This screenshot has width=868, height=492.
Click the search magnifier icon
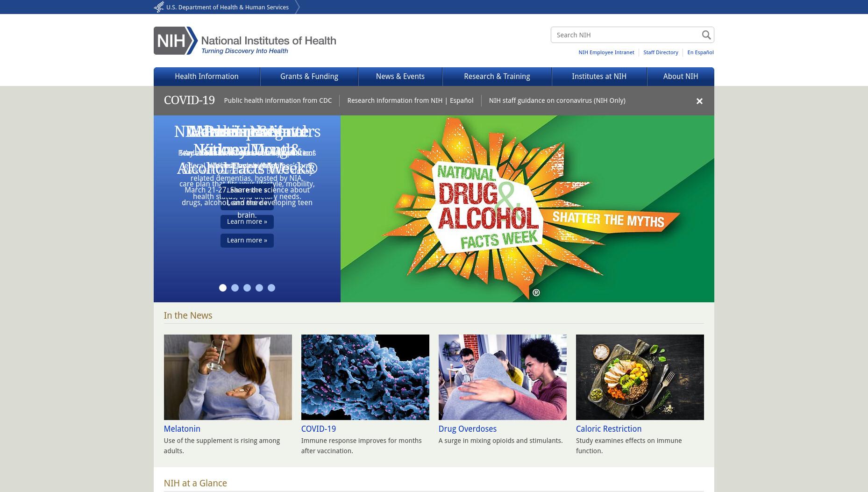tap(706, 35)
